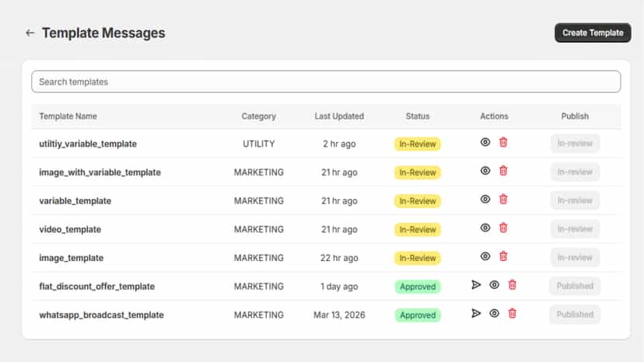The width and height of the screenshot is (644, 362).
Task: View video_template with the eye icon
Action: pyautogui.click(x=485, y=228)
